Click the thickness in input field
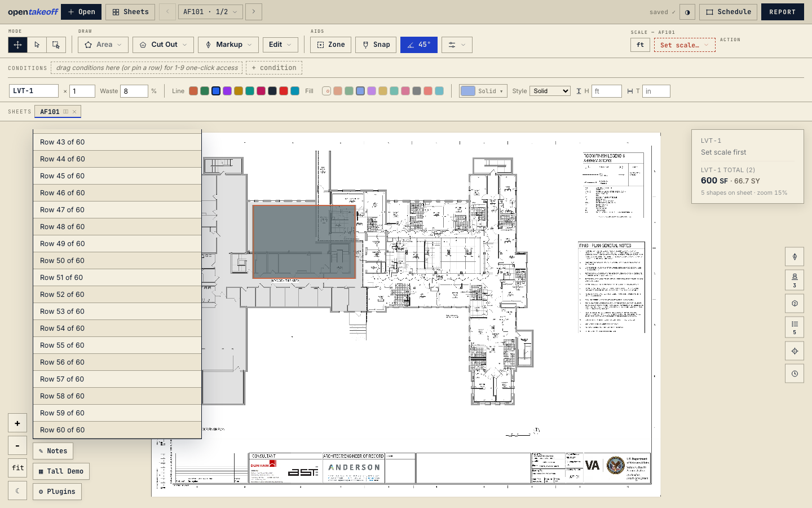This screenshot has width=812, height=508. [656, 91]
